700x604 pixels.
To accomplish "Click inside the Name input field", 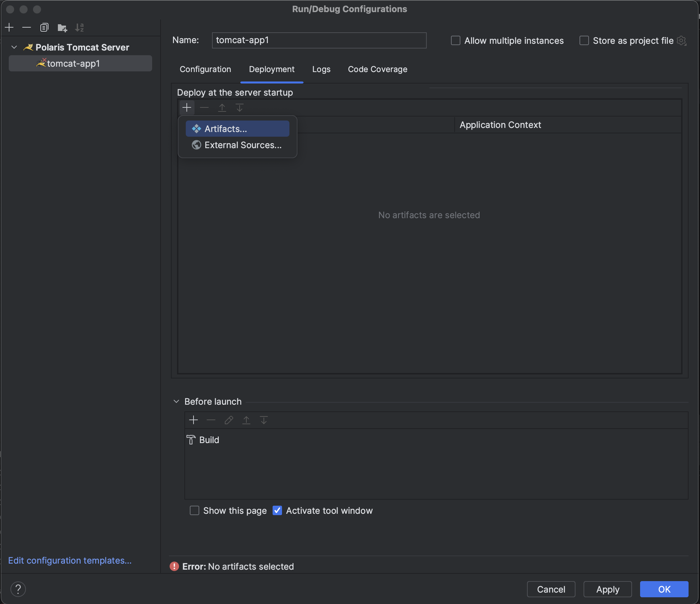I will pyautogui.click(x=319, y=40).
